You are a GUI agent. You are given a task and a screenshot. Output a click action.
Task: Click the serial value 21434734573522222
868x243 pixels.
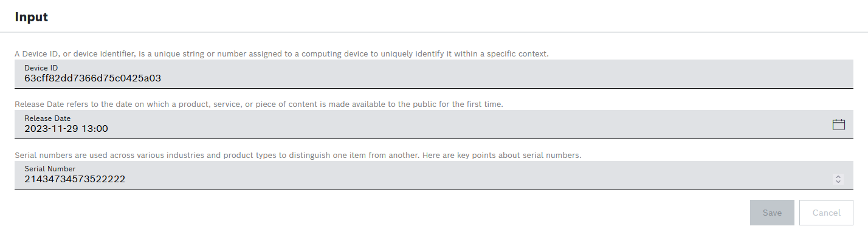(75, 179)
